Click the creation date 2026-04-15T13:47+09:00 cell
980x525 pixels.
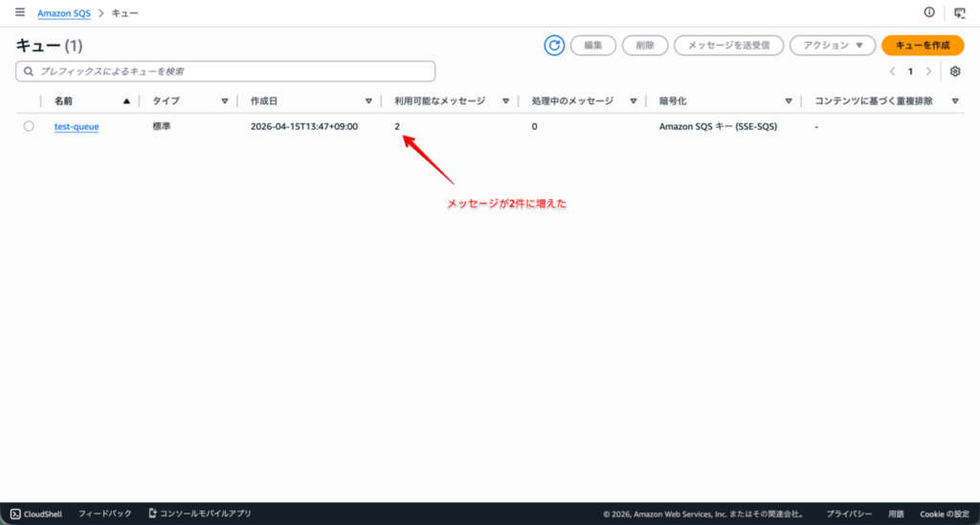tap(304, 126)
